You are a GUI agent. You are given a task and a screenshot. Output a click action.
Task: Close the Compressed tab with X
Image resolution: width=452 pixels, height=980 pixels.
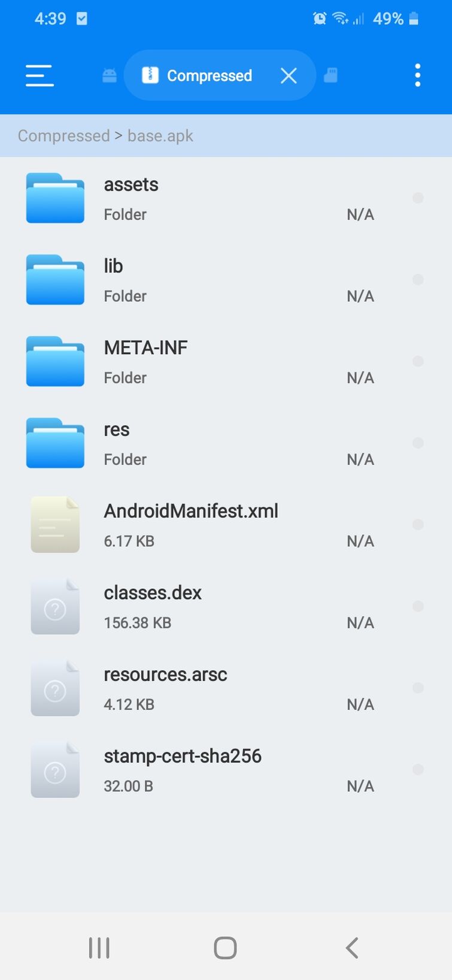click(289, 75)
